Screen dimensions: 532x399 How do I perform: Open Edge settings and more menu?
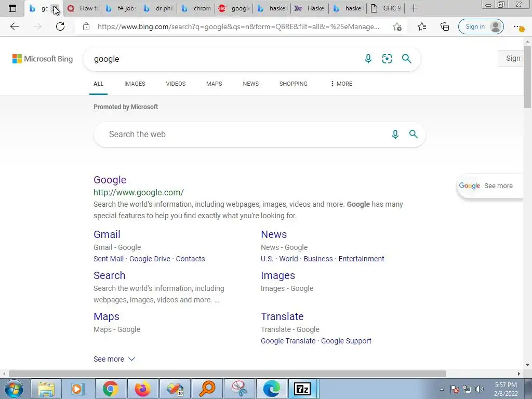point(518,26)
